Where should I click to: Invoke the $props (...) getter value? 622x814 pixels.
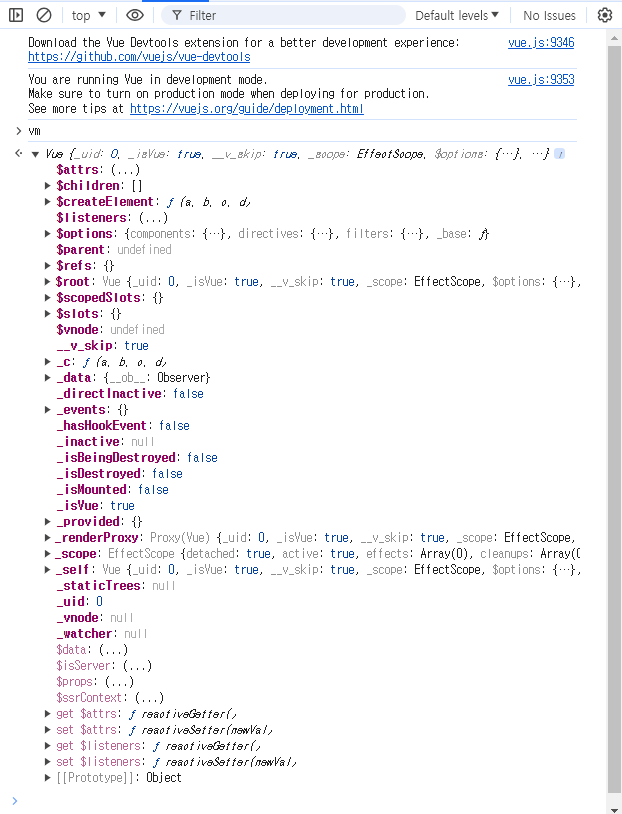[119, 682]
